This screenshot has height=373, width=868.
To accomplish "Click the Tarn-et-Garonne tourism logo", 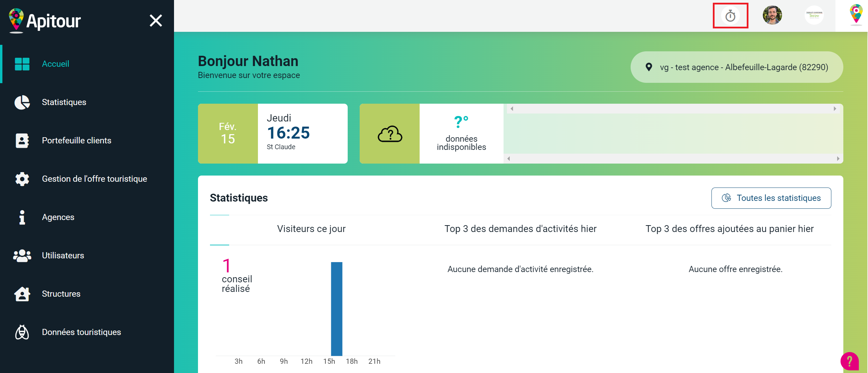I will point(814,15).
